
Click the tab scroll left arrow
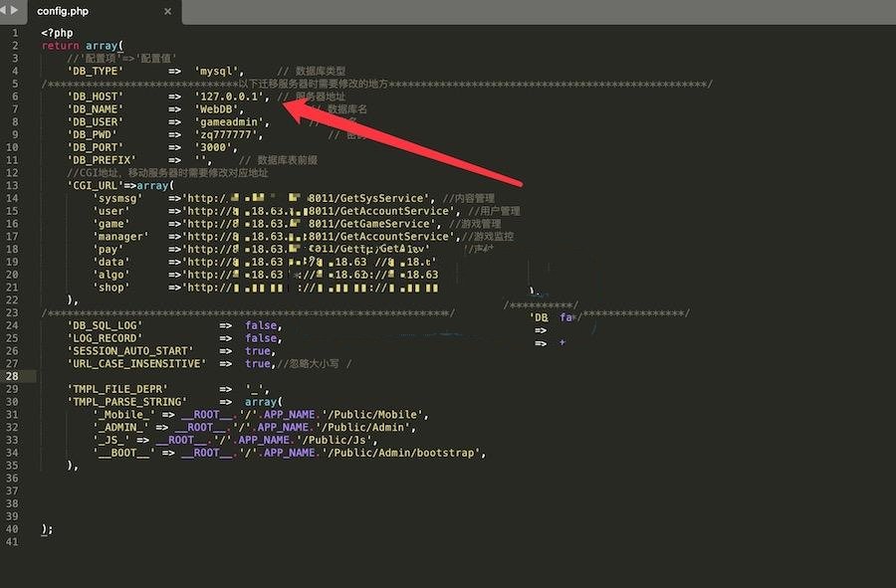click(x=3, y=10)
